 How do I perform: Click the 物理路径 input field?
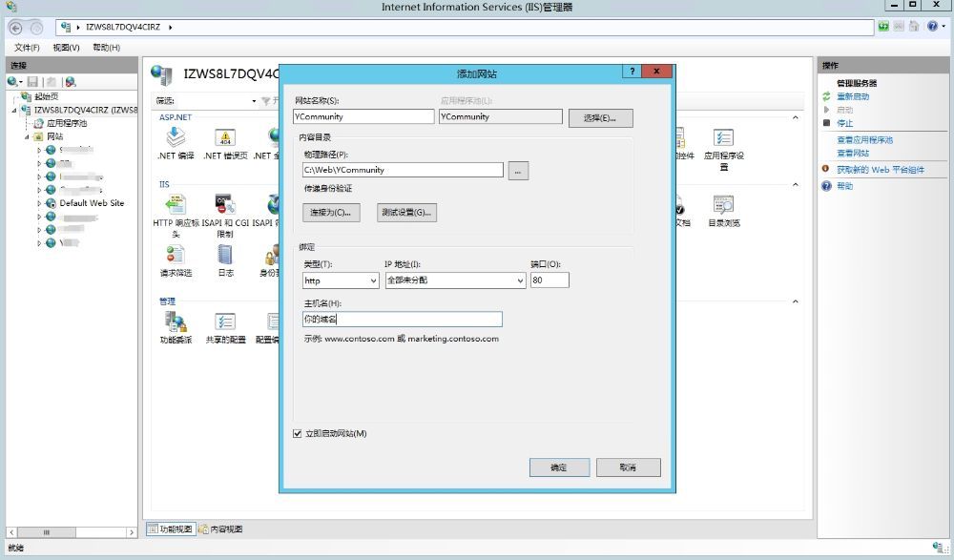[403, 170]
